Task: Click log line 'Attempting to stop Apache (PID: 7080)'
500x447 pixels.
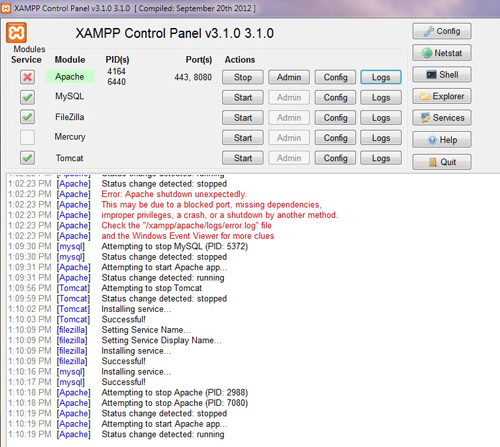Action: tap(175, 403)
